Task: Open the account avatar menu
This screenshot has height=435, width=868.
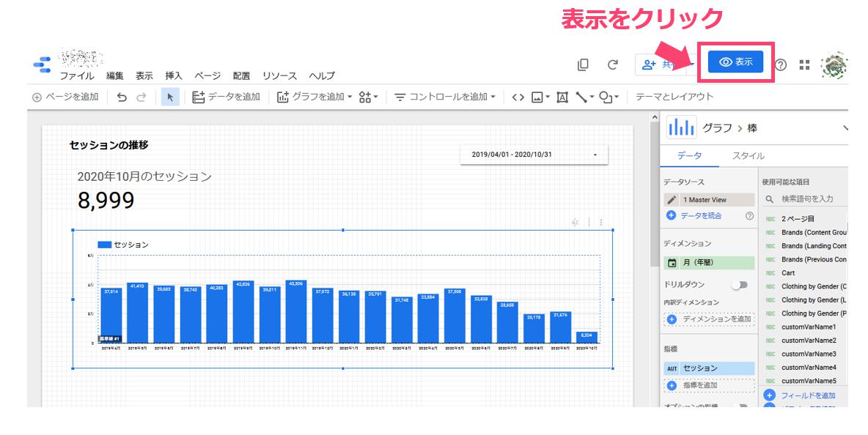Action: (x=834, y=64)
